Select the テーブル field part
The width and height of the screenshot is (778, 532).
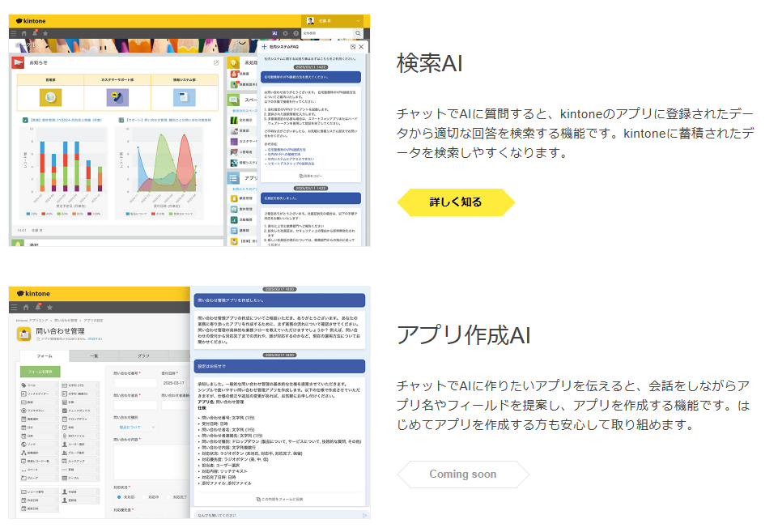coord(80,478)
